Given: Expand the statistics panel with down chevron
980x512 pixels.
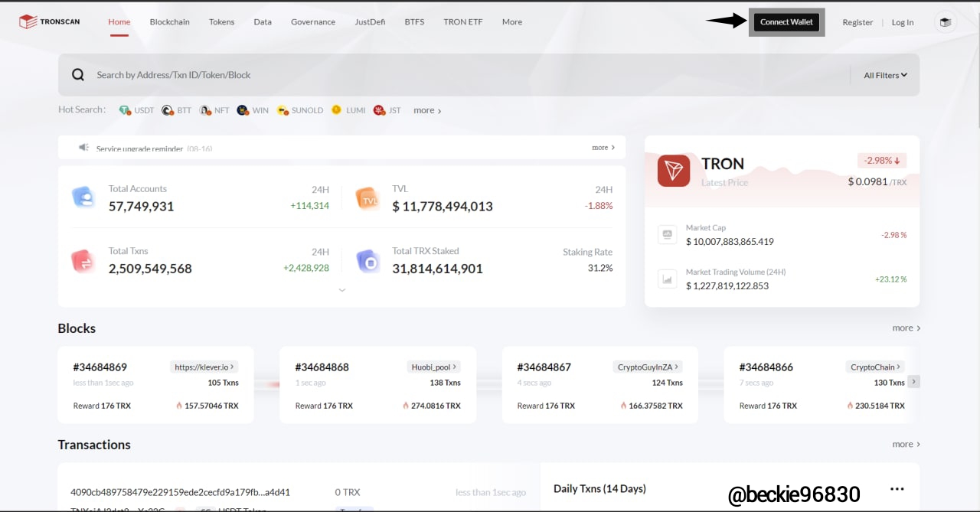Looking at the screenshot, I should [342, 290].
